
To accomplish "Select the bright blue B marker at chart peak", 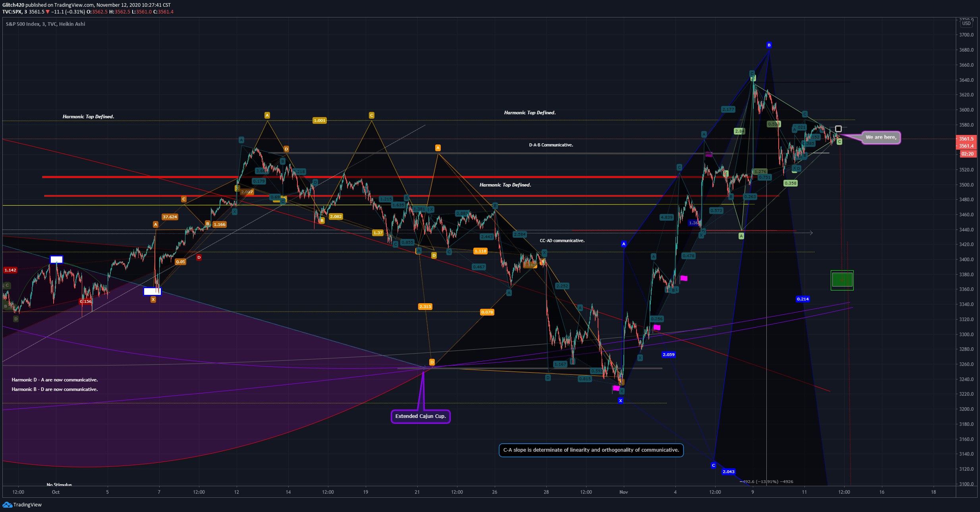I will [x=769, y=45].
